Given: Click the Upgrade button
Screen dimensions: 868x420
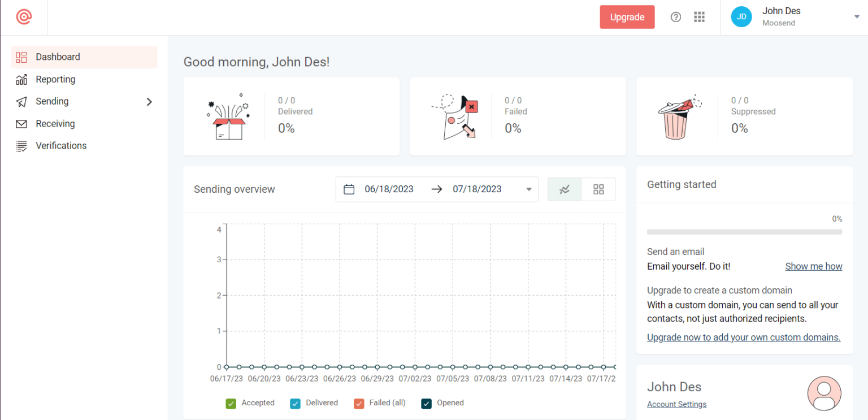Looking at the screenshot, I should (x=627, y=17).
